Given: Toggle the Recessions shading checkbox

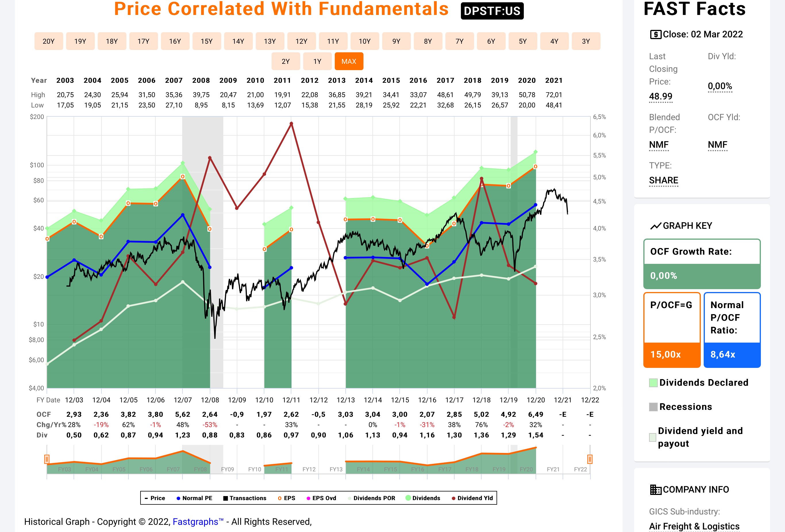Looking at the screenshot, I should click(x=653, y=407).
